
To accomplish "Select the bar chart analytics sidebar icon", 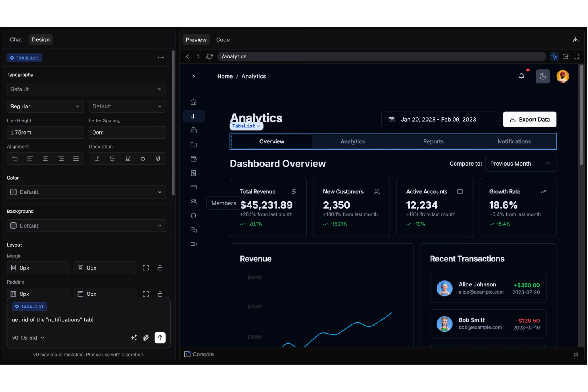I will coord(193,116).
